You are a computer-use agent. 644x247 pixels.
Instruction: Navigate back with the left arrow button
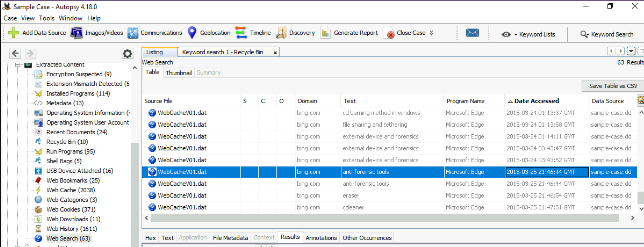(15, 53)
